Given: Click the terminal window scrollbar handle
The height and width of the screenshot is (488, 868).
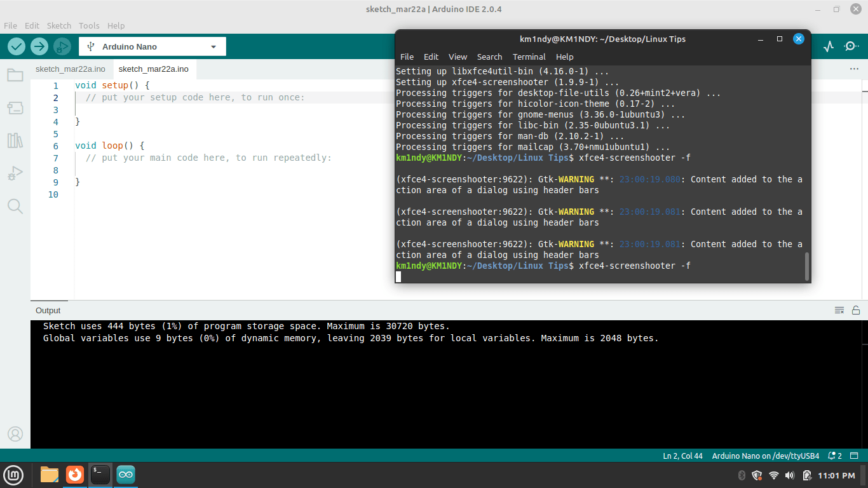Looking at the screenshot, I should [807, 266].
